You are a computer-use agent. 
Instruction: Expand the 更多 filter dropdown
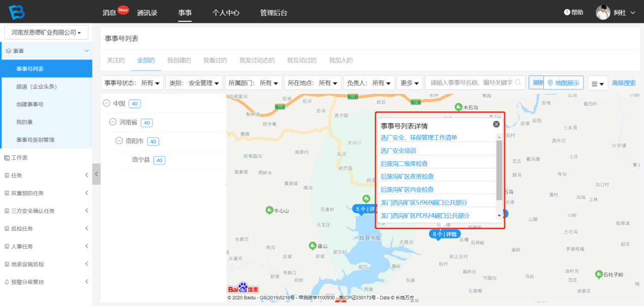pyautogui.click(x=410, y=83)
